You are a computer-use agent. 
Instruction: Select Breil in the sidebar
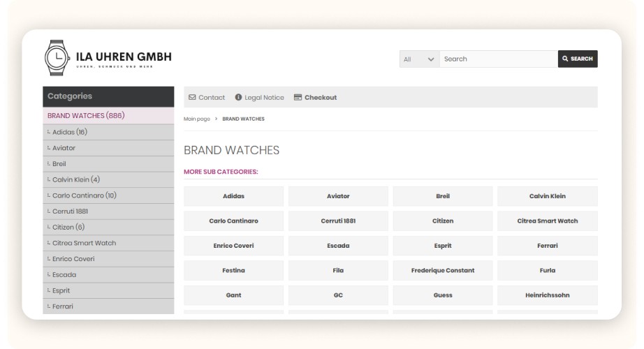(108, 164)
